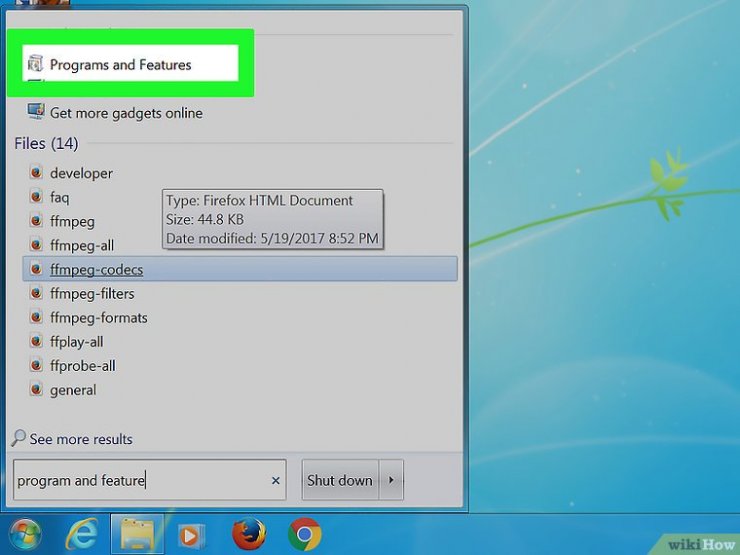740x555 pixels.
Task: Open the ffprobe-all file
Action: coord(83,366)
